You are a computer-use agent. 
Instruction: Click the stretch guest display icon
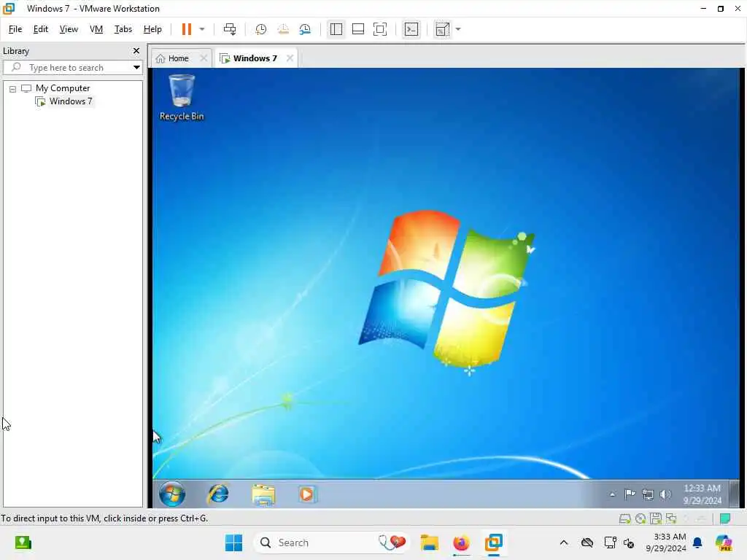coord(442,29)
